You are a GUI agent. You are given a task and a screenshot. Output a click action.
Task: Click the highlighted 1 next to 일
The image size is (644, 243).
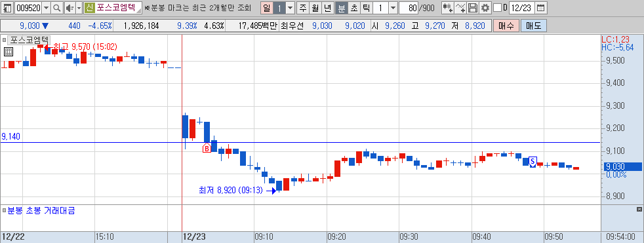(x=279, y=7)
